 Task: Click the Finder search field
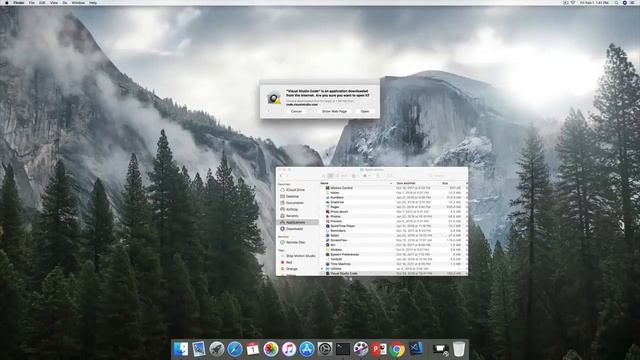point(445,176)
